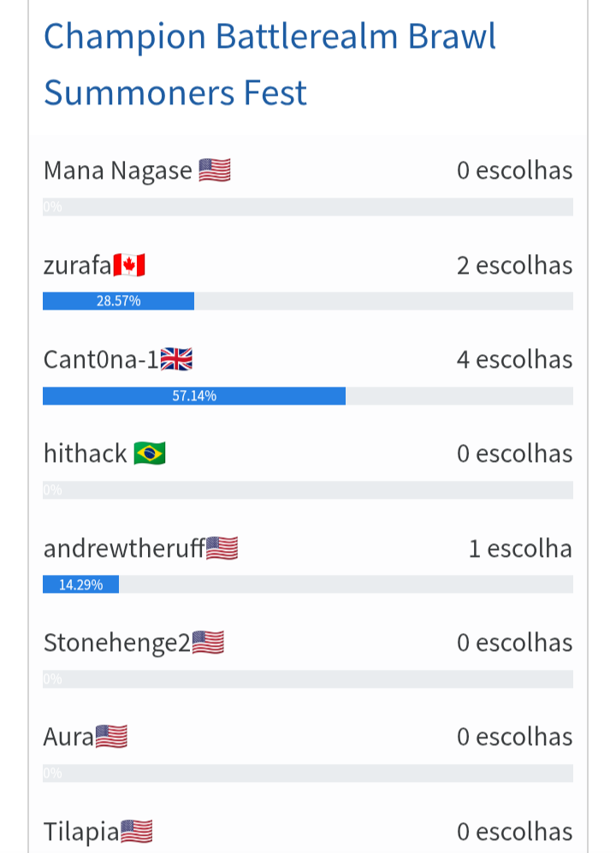Screen dimensions: 616x853
Task: Click the hithack player name
Action: (x=86, y=453)
